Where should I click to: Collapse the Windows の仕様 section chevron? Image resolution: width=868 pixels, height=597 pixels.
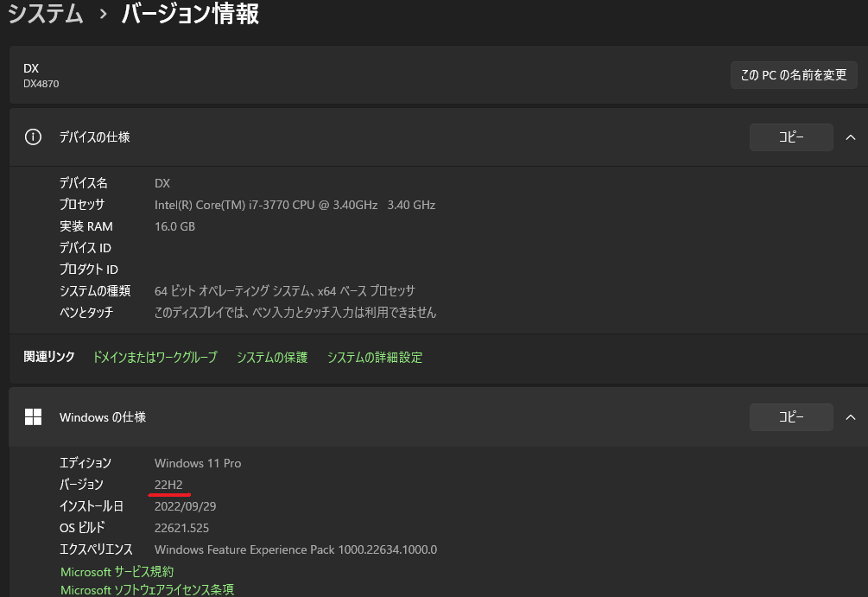tap(850, 417)
